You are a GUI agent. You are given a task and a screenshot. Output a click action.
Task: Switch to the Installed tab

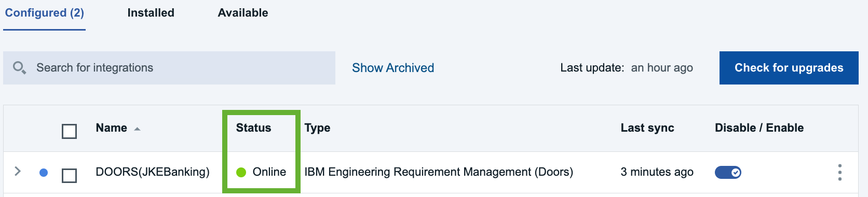pos(151,13)
